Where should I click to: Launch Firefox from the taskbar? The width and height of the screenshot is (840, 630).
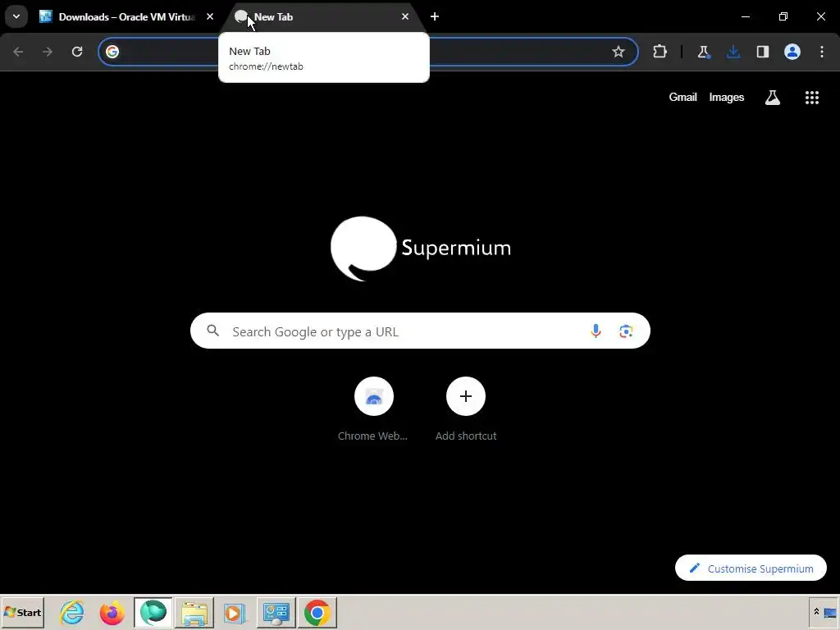112,612
